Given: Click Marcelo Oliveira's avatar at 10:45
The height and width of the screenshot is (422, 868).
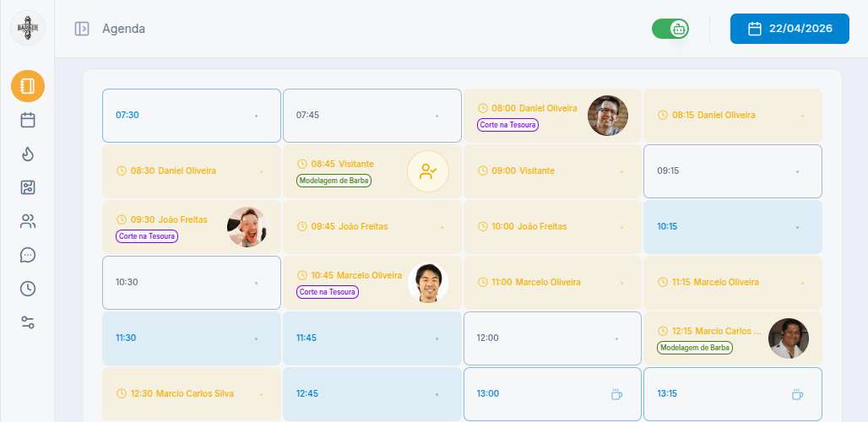Looking at the screenshot, I should (428, 283).
